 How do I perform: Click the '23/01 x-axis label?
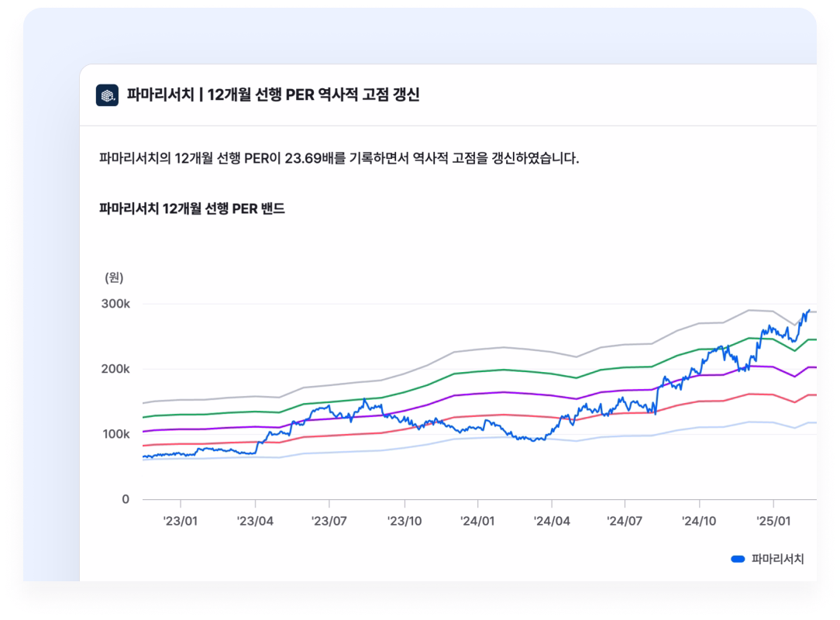tap(181, 522)
